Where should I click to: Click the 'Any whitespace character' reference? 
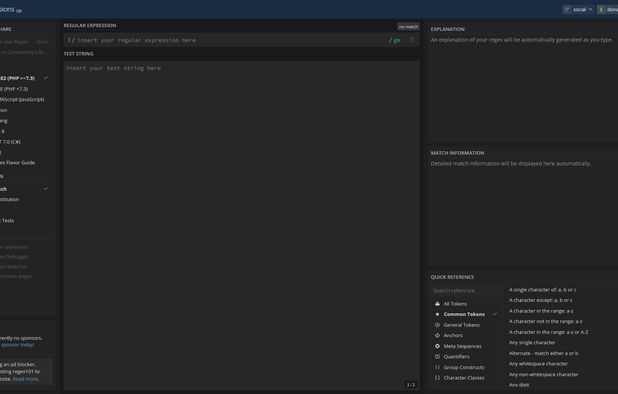click(538, 364)
